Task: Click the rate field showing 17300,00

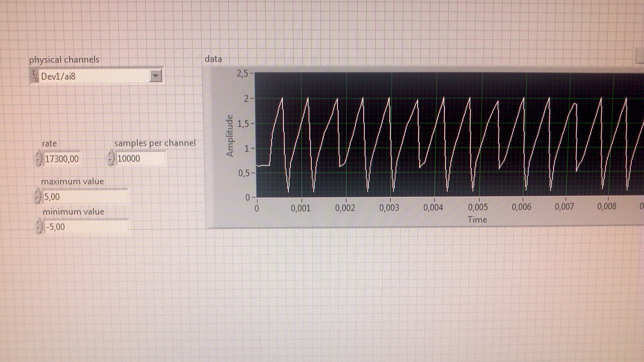Action: [x=62, y=159]
